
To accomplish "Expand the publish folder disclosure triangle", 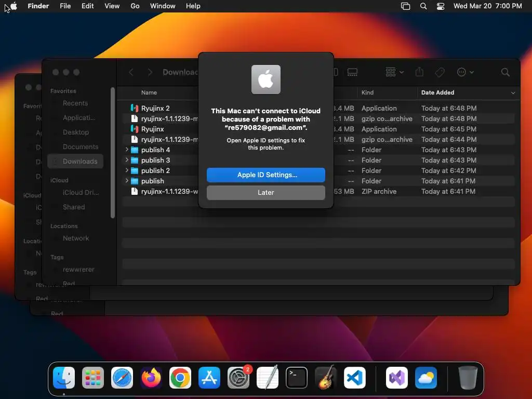I will click(x=127, y=181).
